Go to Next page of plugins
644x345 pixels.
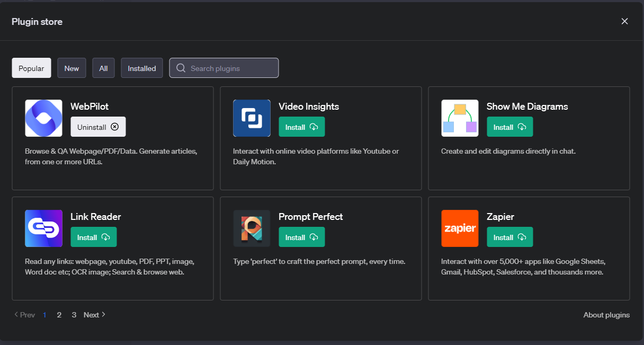pos(95,315)
